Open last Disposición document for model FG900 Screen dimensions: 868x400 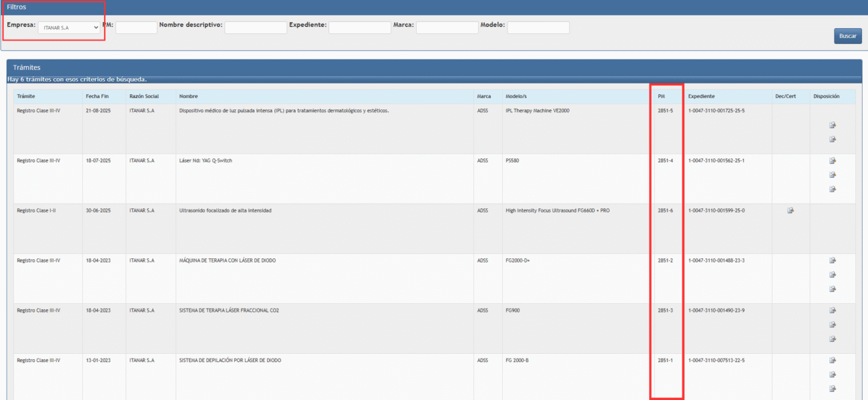833,339
